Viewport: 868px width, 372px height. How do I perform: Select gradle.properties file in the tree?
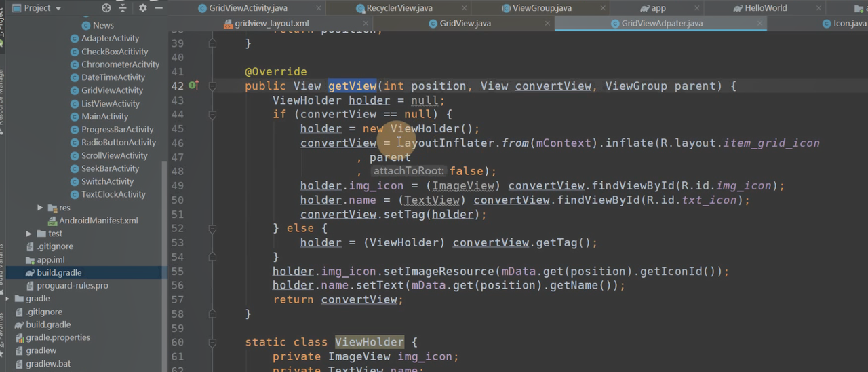[58, 337]
